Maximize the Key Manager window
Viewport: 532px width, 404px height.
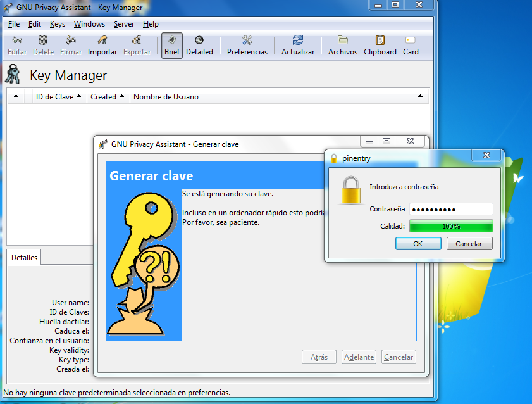(x=395, y=5)
